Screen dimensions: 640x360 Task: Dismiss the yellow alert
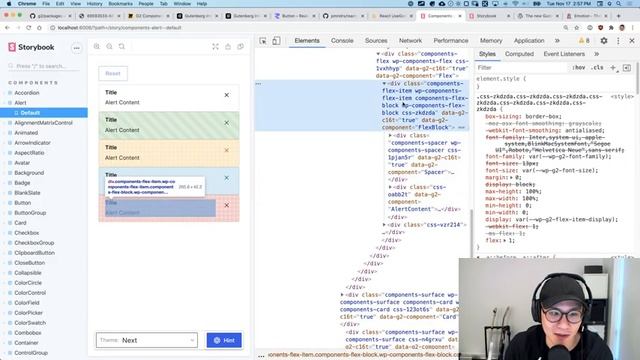pyautogui.click(x=227, y=150)
